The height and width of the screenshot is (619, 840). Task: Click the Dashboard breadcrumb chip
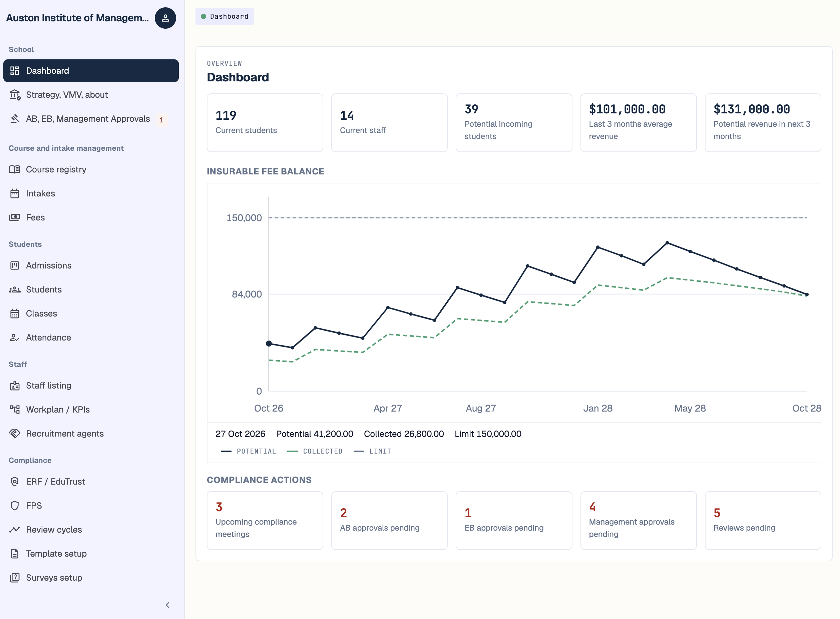pyautogui.click(x=225, y=16)
